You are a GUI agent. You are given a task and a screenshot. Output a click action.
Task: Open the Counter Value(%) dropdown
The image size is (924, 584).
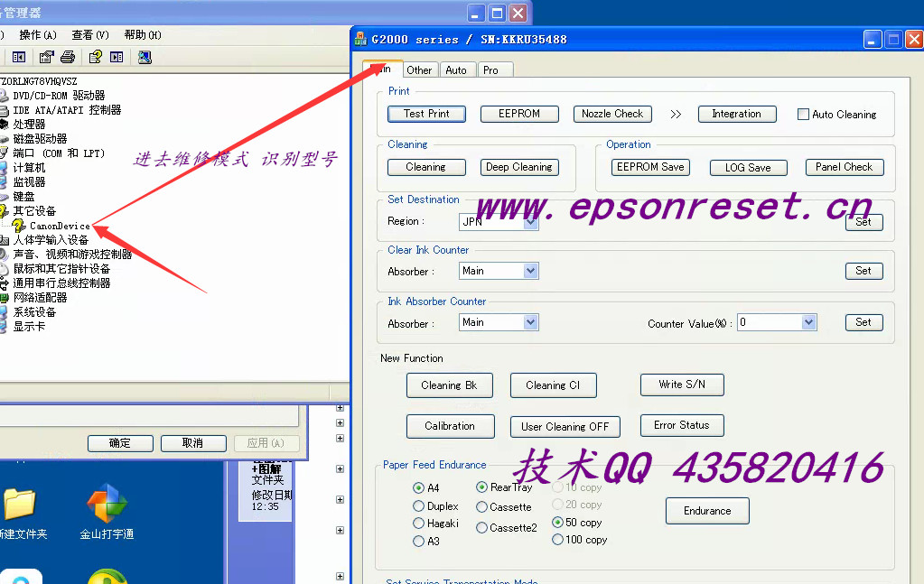(x=808, y=322)
